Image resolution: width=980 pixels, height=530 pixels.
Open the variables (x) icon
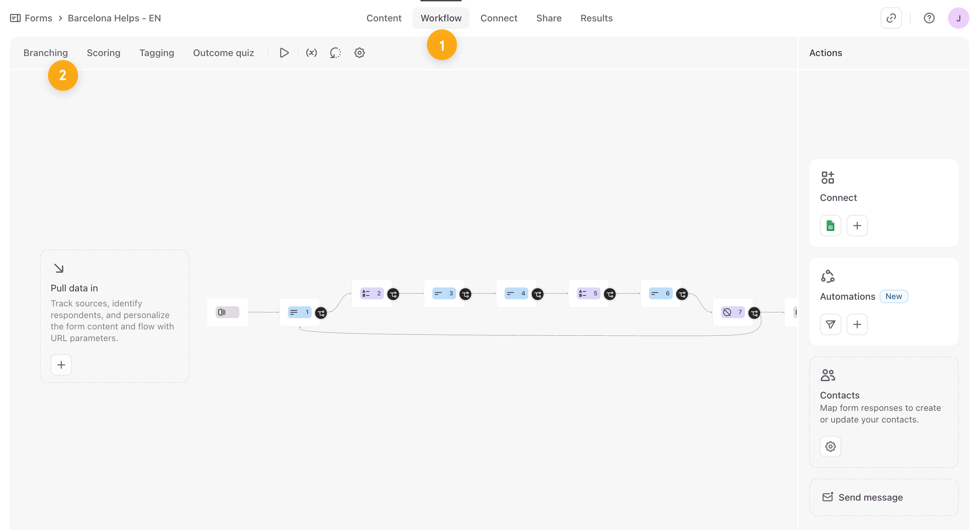[x=311, y=52]
